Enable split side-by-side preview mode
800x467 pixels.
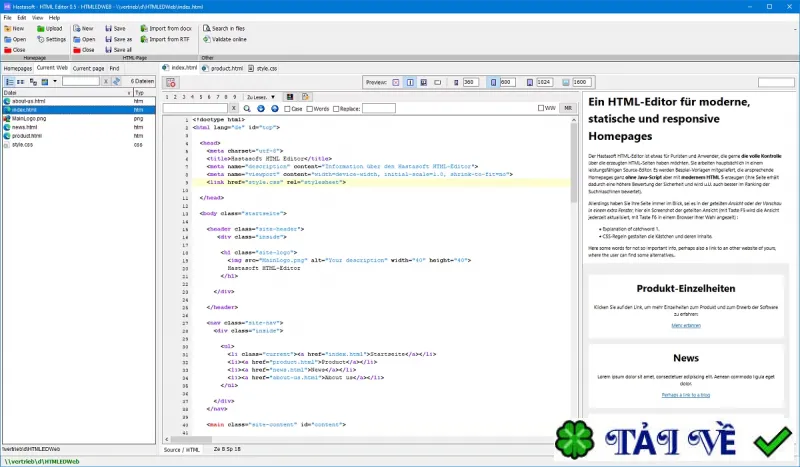[x=410, y=82]
